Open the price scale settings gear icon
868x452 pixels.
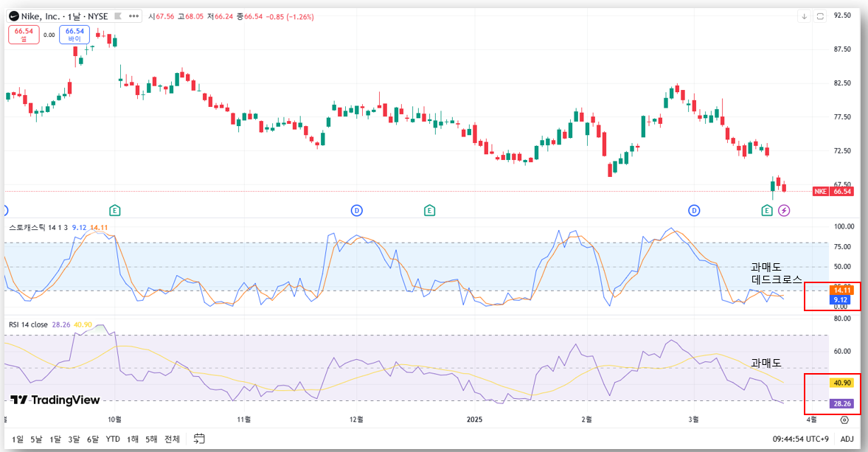[844, 420]
